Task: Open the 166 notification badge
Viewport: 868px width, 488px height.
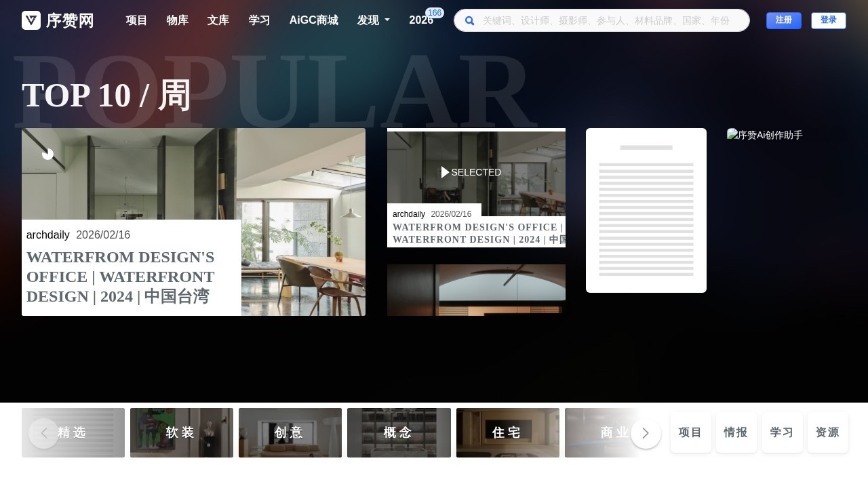Action: (x=435, y=13)
